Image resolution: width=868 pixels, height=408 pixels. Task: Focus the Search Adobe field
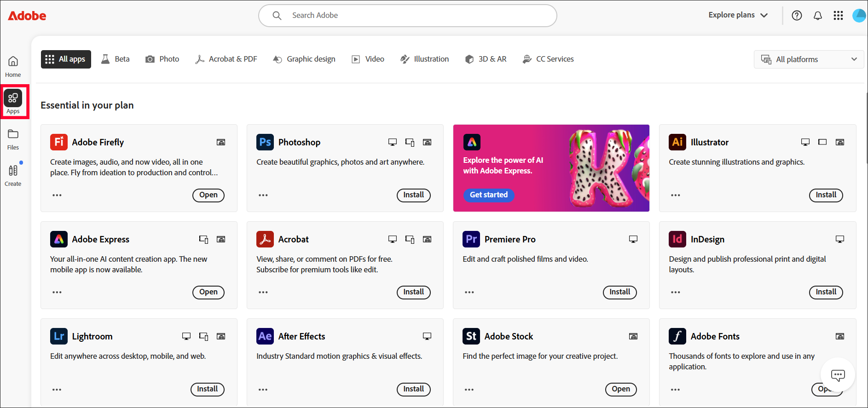pyautogui.click(x=408, y=16)
